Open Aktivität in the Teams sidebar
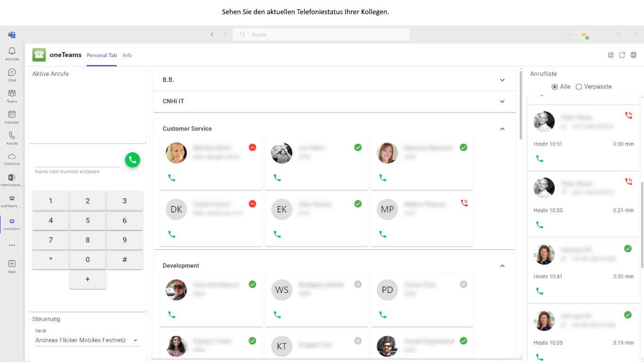The width and height of the screenshot is (644, 362). click(x=12, y=54)
